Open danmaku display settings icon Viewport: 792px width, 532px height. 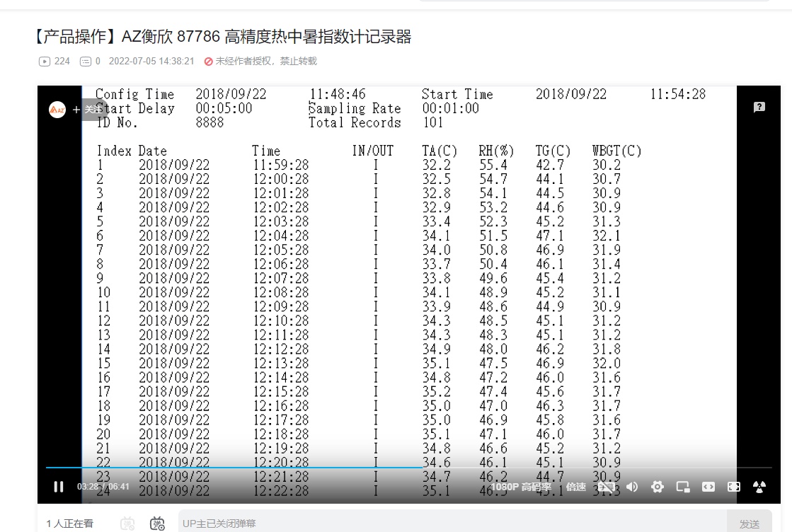(157, 524)
